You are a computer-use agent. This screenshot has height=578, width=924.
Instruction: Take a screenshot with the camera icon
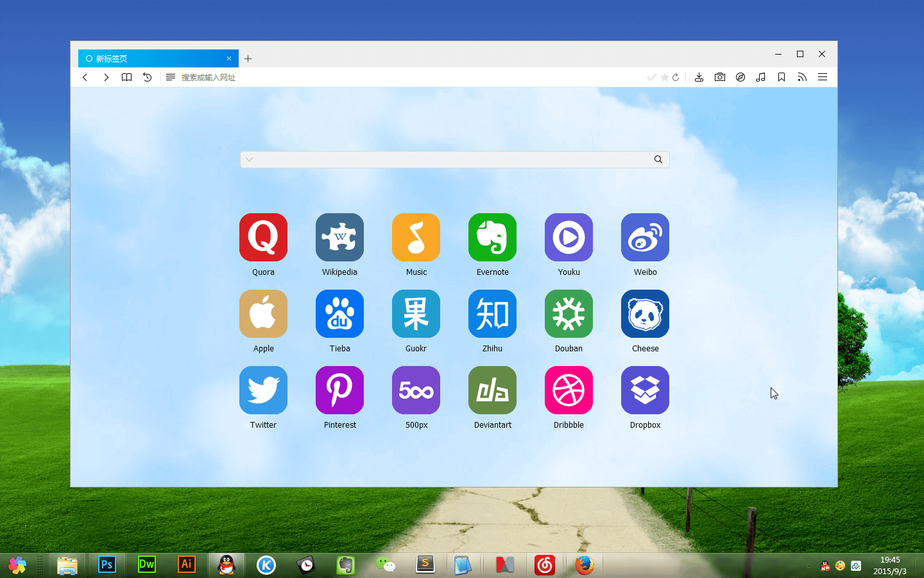719,77
